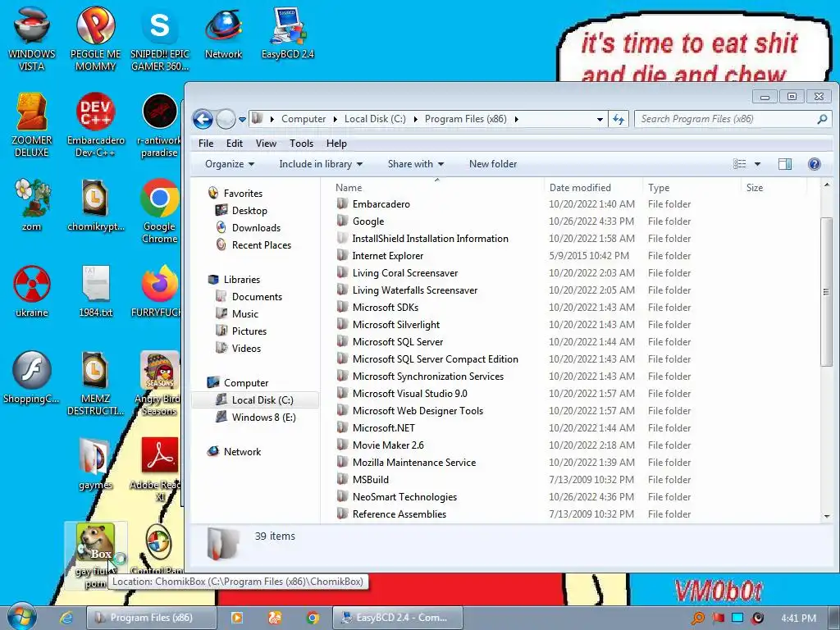Select the chomikrypt desktop icon
Screen dimensions: 840x630
click(95, 205)
